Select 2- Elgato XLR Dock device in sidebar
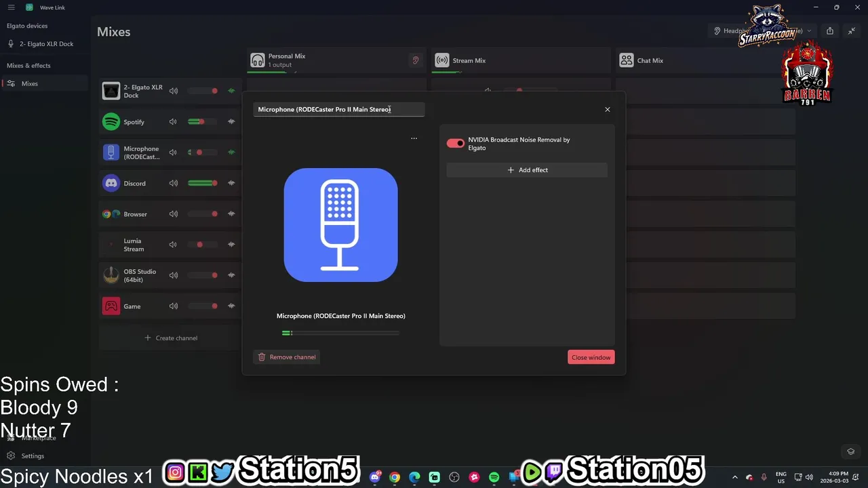Screen dimensions: 868x488 point(45,44)
